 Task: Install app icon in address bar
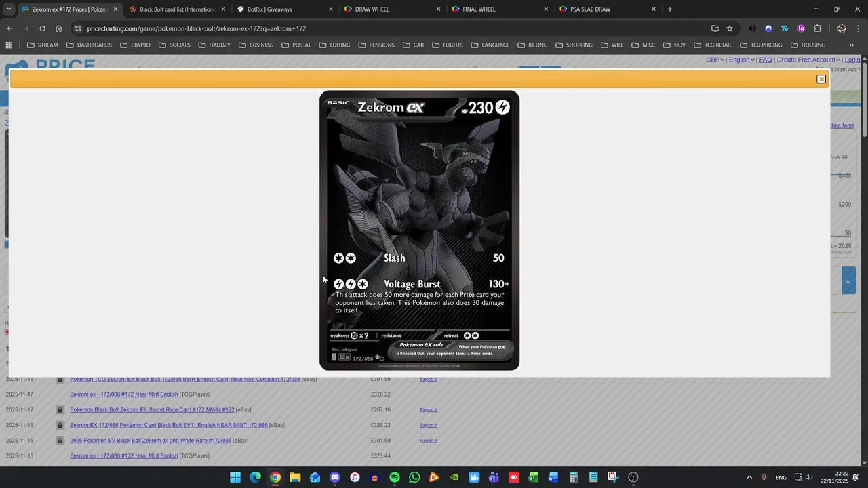tap(715, 28)
